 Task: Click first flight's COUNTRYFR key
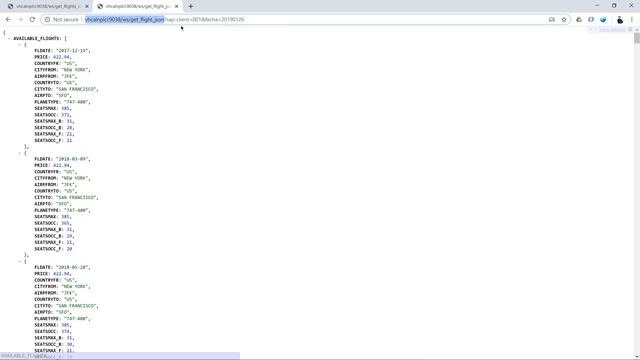coord(47,64)
